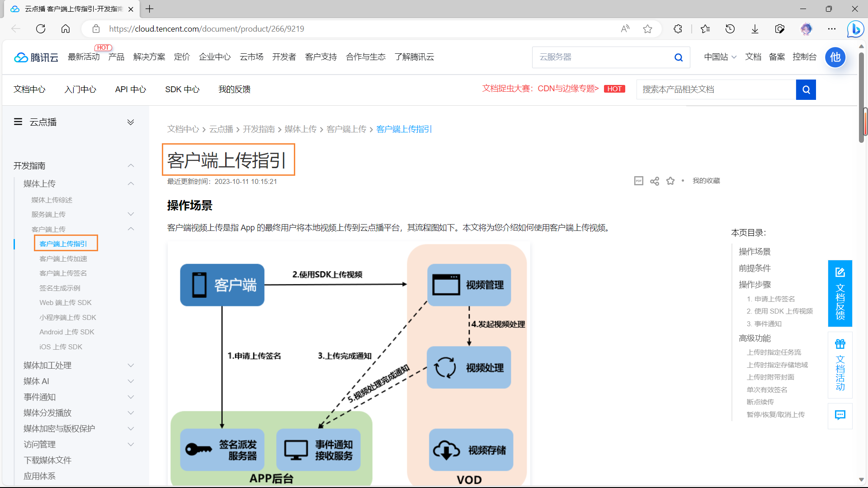Viewport: 868px width, 488px height.
Task: Open the 文档反馈 feedback side button
Action: click(840, 293)
